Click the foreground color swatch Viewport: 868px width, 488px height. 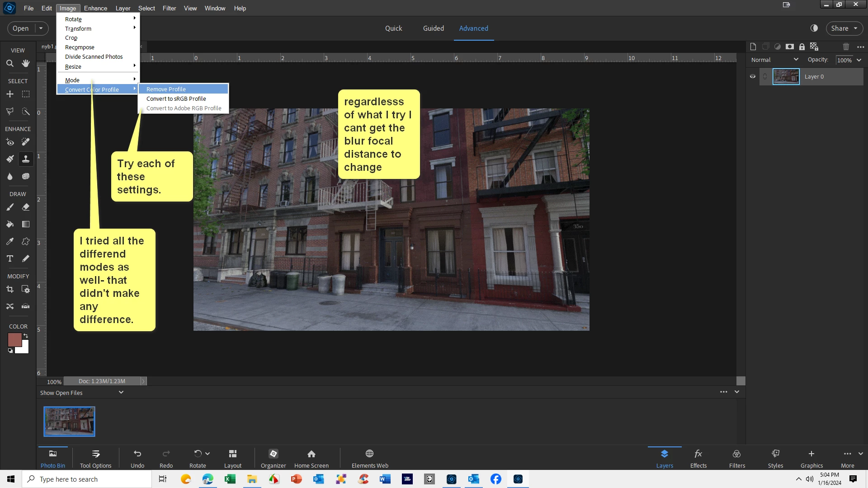point(14,340)
